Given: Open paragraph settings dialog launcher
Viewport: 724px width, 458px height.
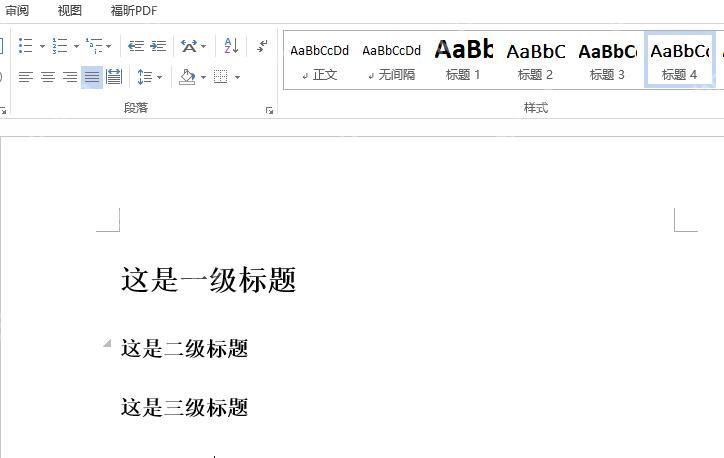Looking at the screenshot, I should (x=269, y=110).
